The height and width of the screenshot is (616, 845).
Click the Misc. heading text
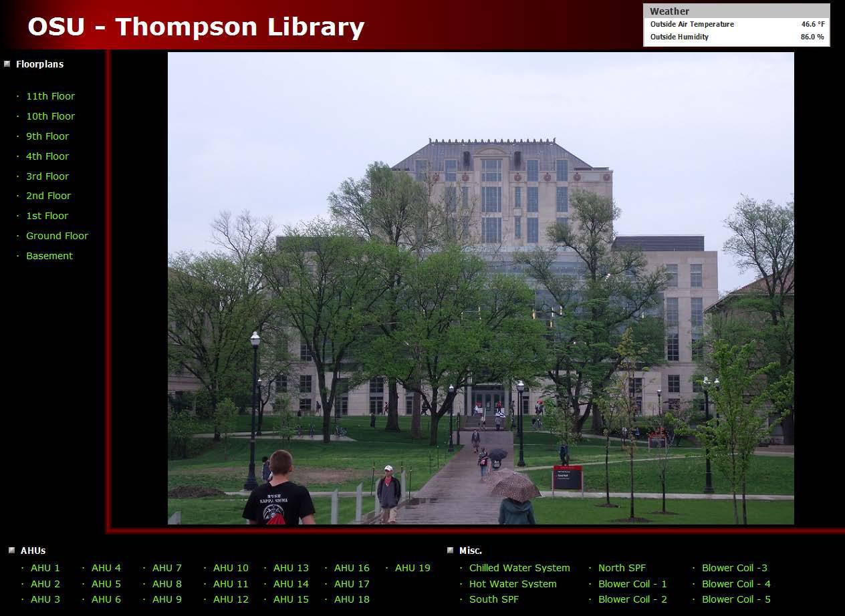471,551
